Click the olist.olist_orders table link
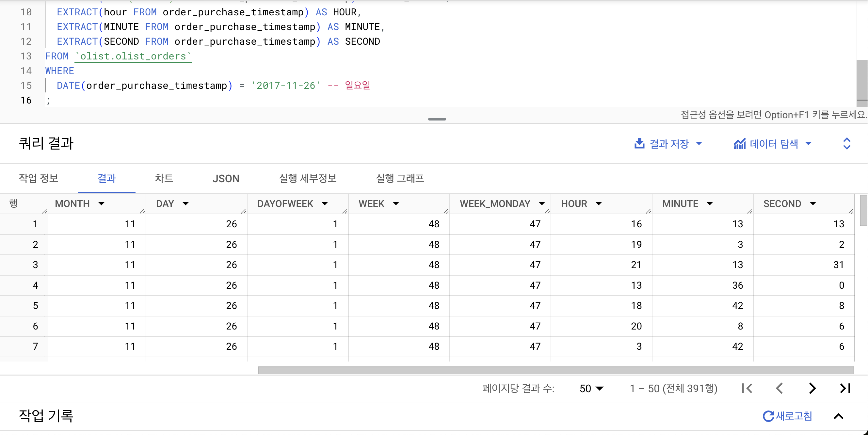The height and width of the screenshot is (435, 868). [133, 56]
